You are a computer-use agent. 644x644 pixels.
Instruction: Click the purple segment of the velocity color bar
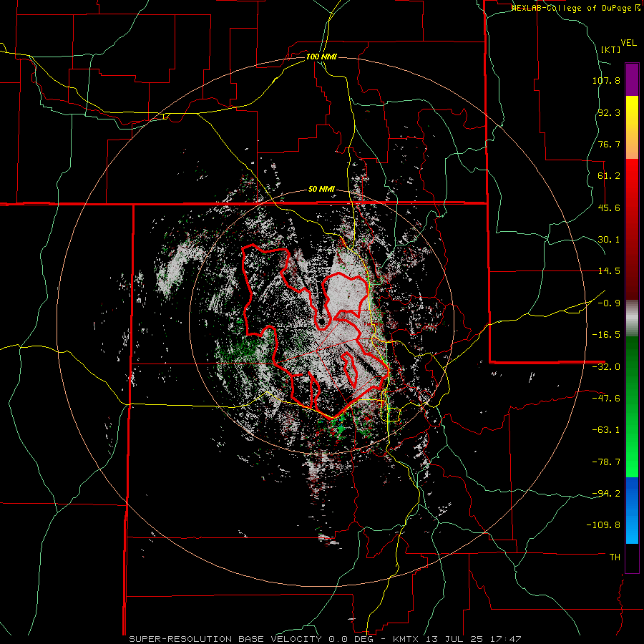632,80
